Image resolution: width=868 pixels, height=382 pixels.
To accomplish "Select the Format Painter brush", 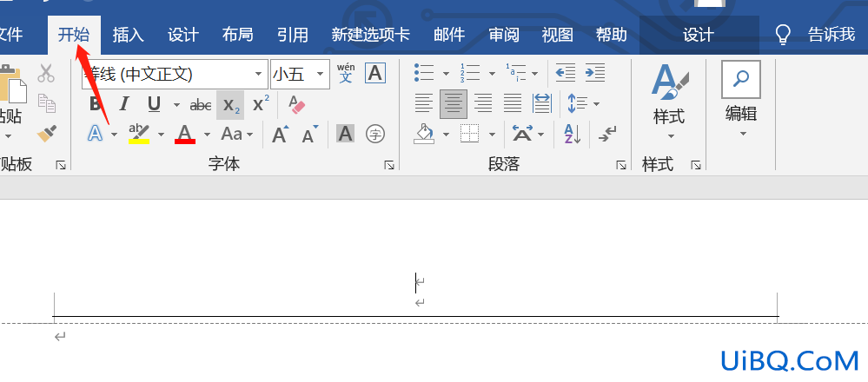I will click(47, 133).
